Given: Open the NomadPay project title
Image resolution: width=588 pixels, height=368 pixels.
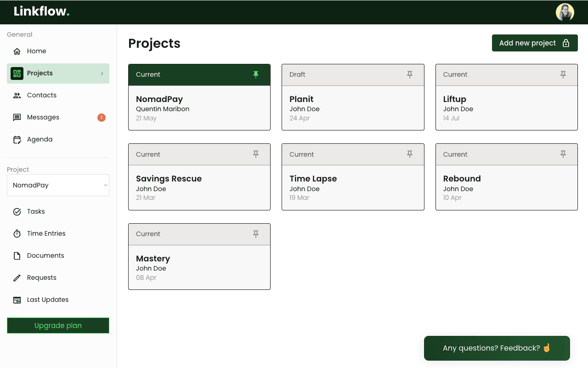Looking at the screenshot, I should [x=159, y=99].
